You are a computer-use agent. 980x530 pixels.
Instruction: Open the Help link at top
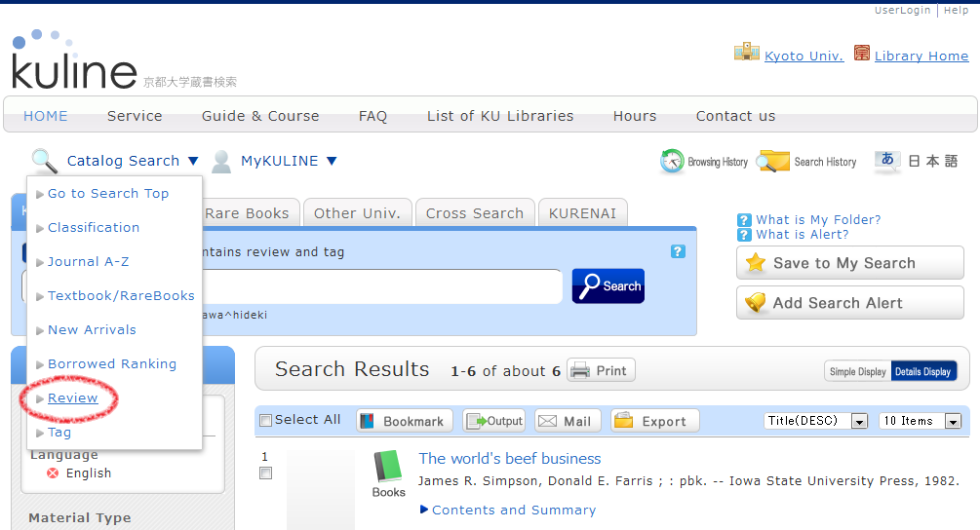(x=957, y=10)
